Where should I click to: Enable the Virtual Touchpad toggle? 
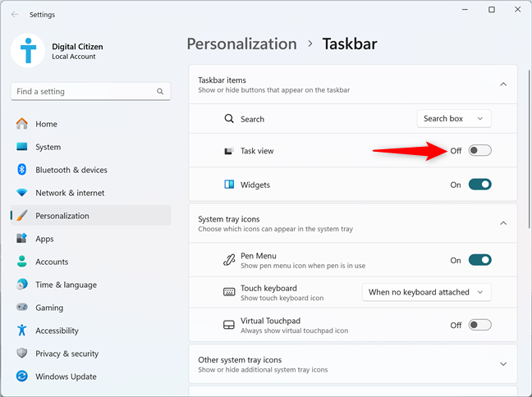tap(479, 325)
